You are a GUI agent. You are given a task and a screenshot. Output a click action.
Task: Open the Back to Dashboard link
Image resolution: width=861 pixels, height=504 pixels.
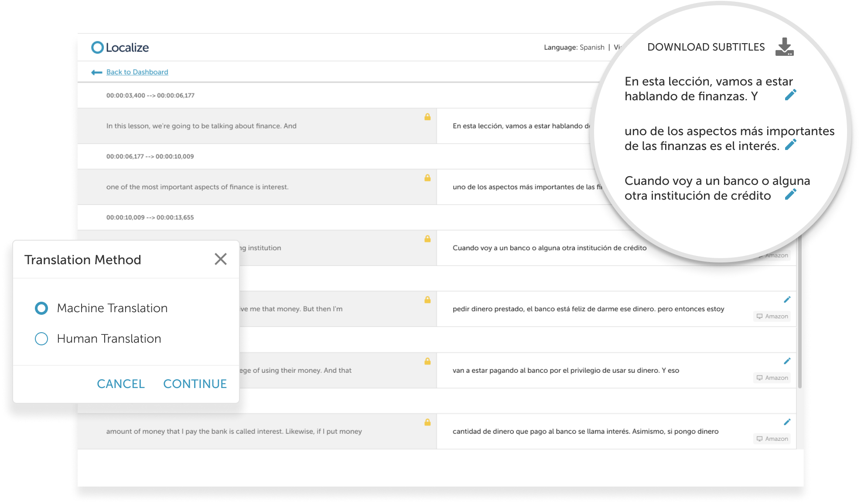(x=137, y=72)
